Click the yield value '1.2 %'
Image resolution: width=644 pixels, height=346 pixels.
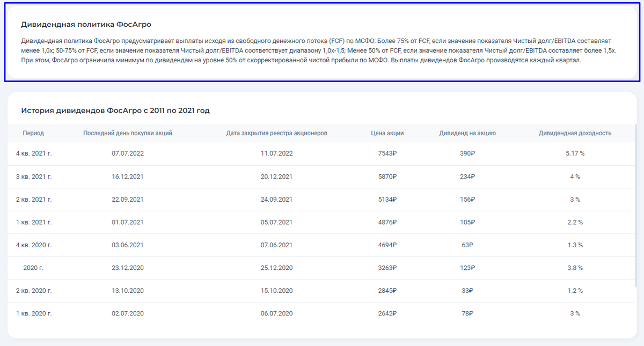[x=575, y=291]
